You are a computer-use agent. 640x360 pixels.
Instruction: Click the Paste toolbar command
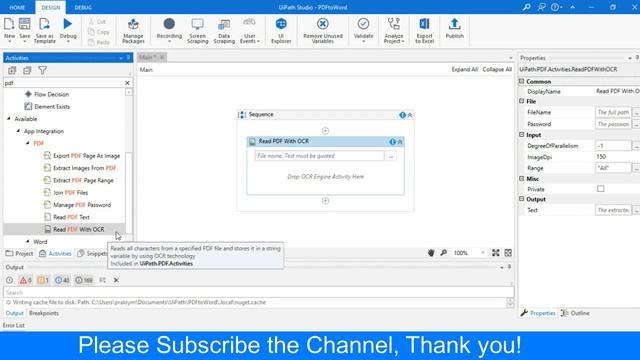point(99,42)
